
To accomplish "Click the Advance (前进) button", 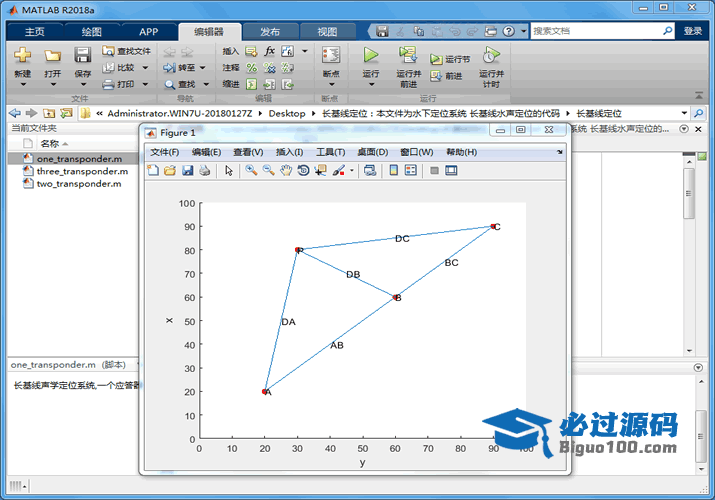I will 446,76.
